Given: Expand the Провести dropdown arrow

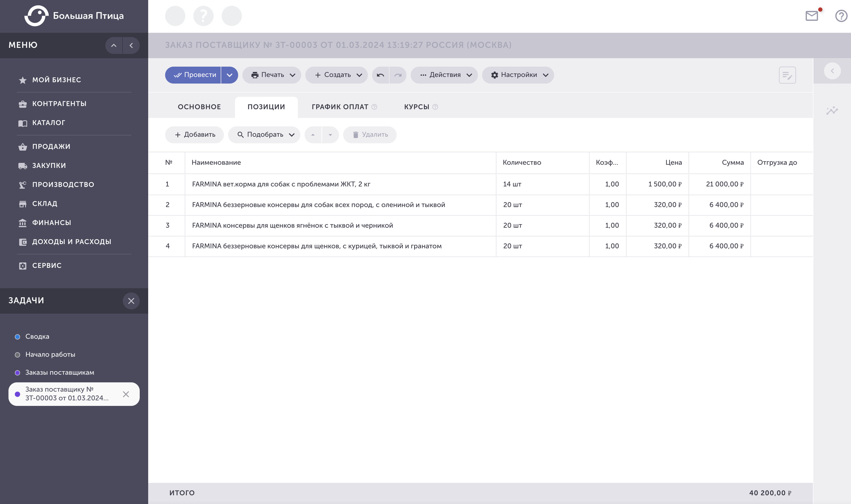Looking at the screenshot, I should [230, 75].
